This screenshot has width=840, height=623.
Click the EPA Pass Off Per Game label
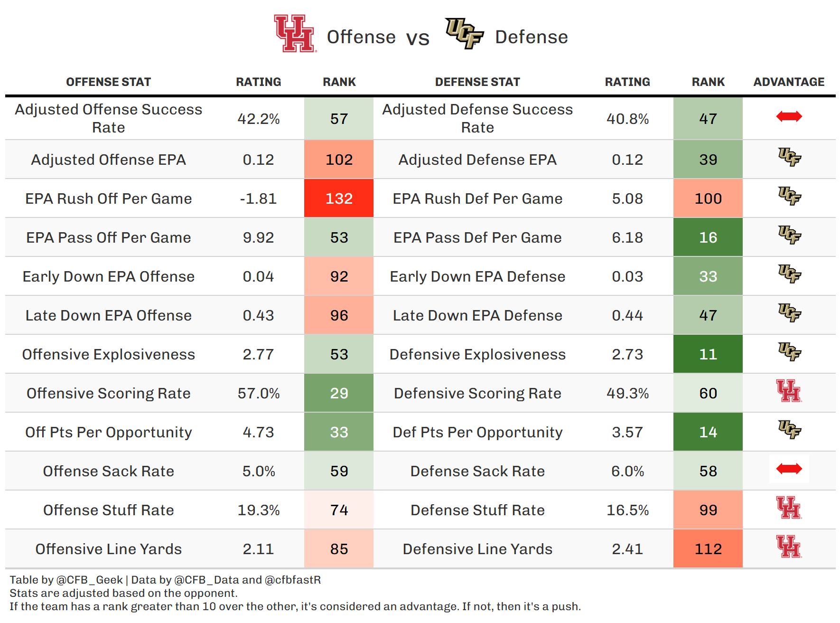[x=108, y=237]
